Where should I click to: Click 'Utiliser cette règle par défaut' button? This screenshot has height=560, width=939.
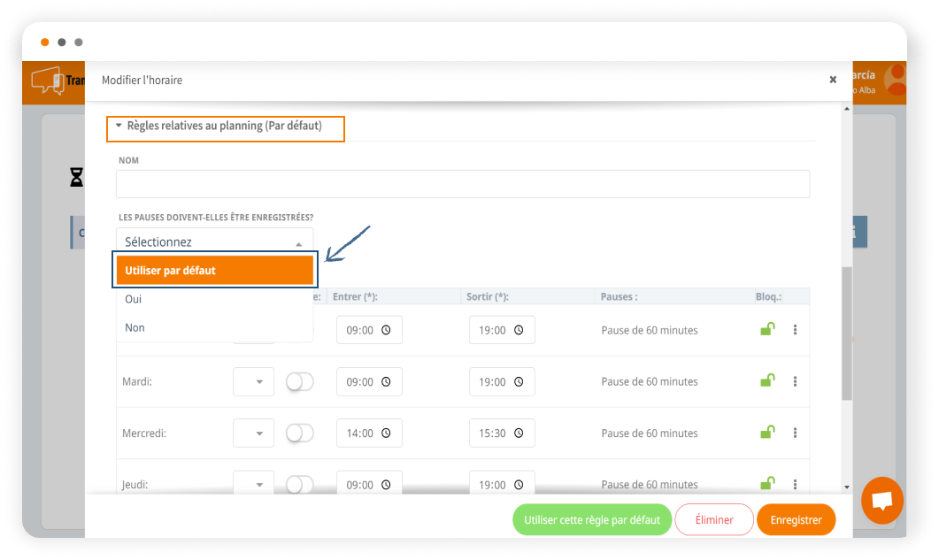click(x=591, y=520)
